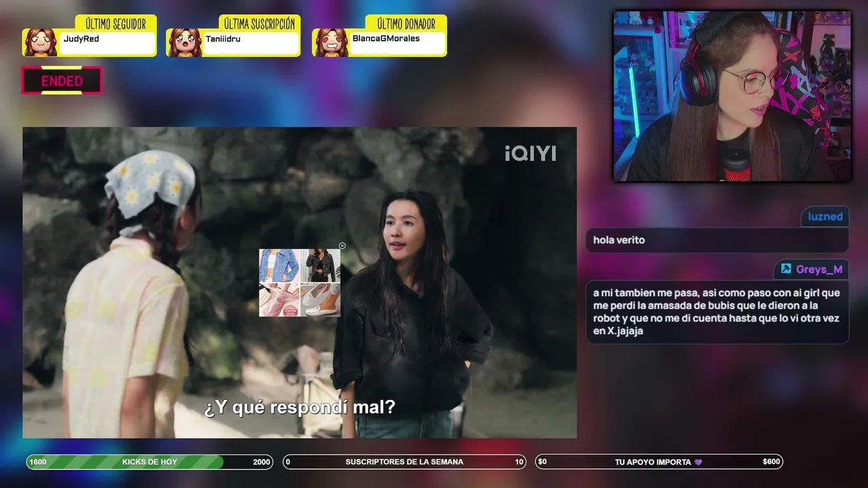The width and height of the screenshot is (868, 488).
Task: Click the subtitle '¿Y qué respondí mal?'
Action: pos(300,407)
